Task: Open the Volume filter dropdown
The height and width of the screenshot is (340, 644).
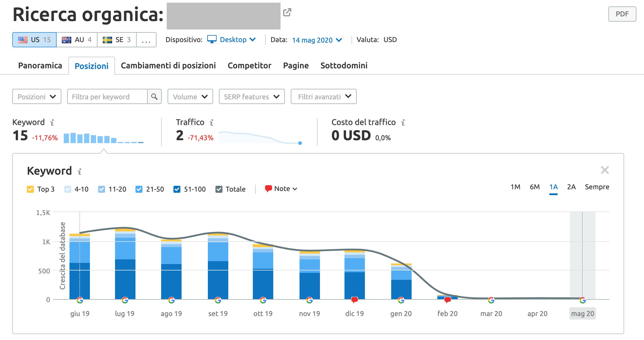Action: click(190, 96)
